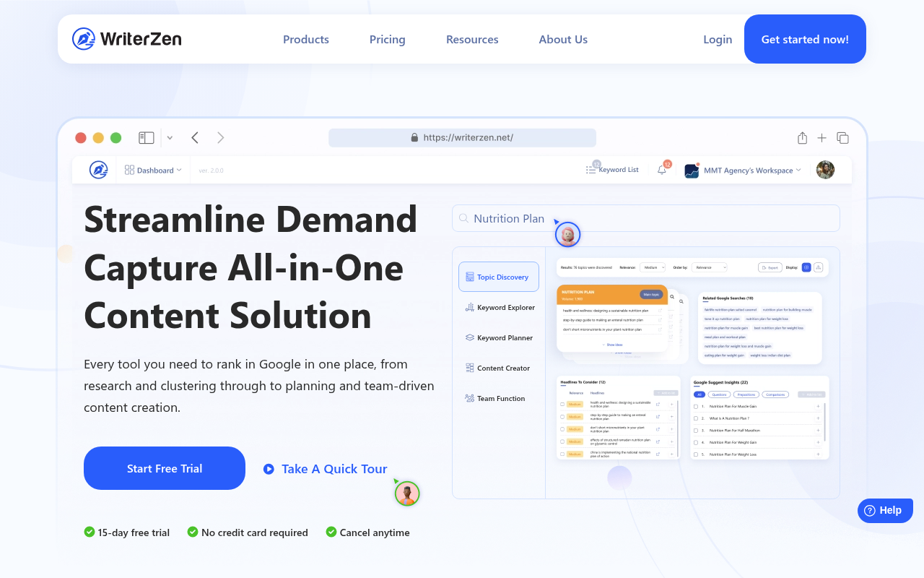
Task: Open the Order by dropdown
Action: coord(709,267)
